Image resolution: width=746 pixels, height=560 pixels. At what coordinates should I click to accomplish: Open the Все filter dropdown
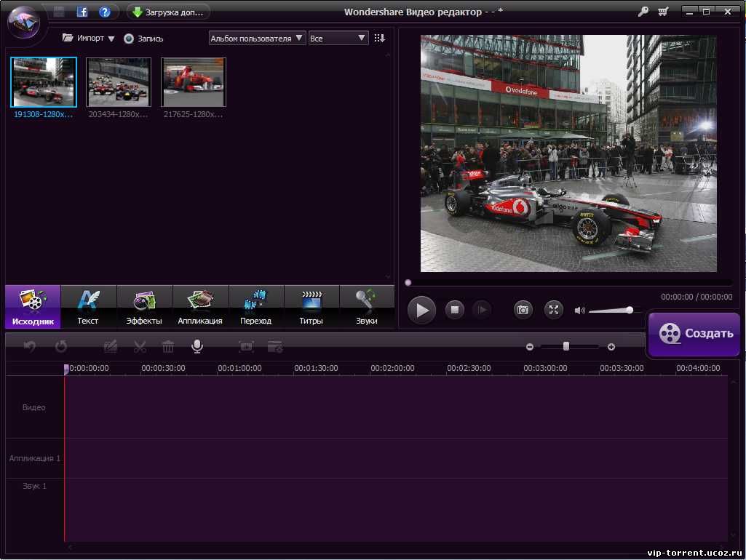(x=338, y=38)
